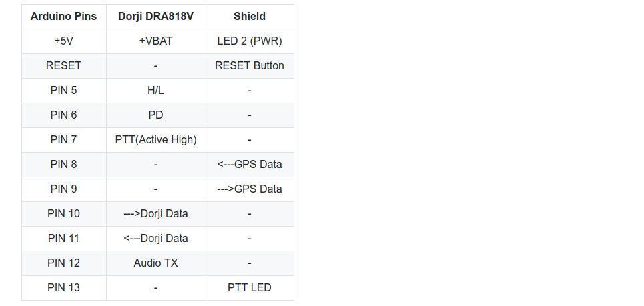The width and height of the screenshot is (644, 306).
Task: Click the Dorji DRA818V column header
Action: 155,17
